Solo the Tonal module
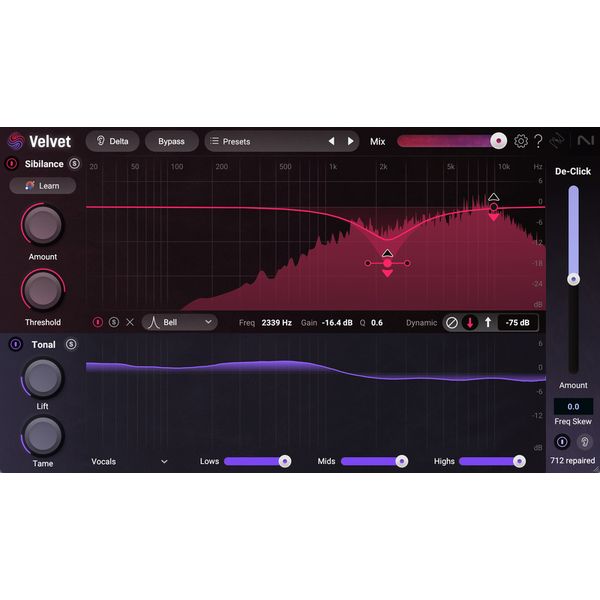The width and height of the screenshot is (600, 600). pyautogui.click(x=71, y=344)
